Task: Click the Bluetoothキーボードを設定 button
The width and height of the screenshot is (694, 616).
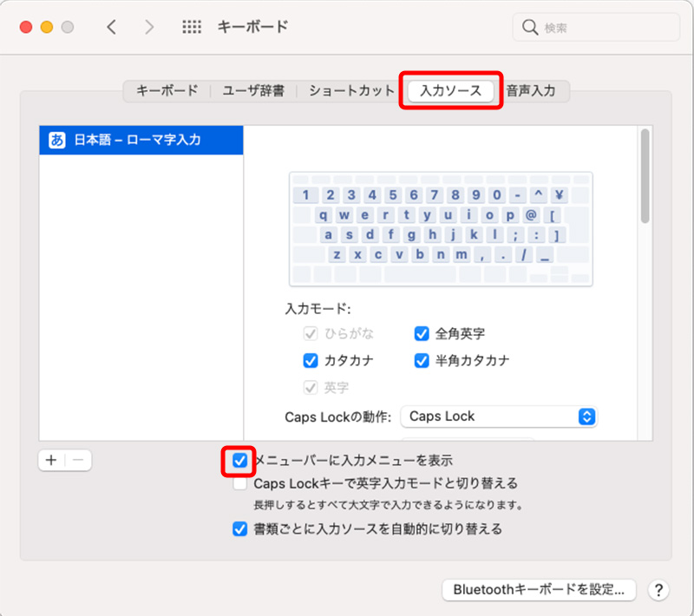Action: pos(539,590)
